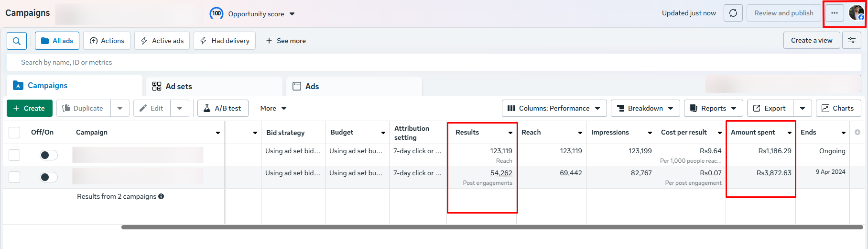Click the search by name, ID or metrics field
The width and height of the screenshot is (868, 249).
pyautogui.click(x=287, y=63)
